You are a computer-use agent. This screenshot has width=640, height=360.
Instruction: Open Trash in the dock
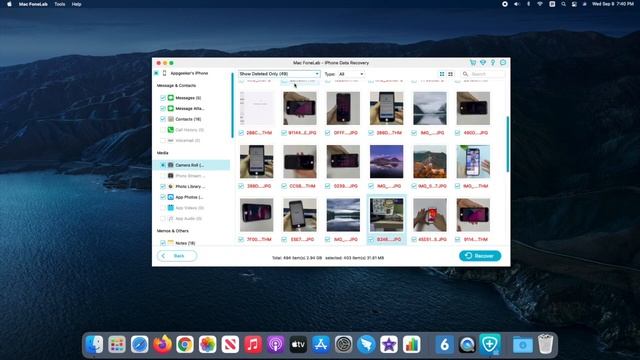pyautogui.click(x=545, y=344)
